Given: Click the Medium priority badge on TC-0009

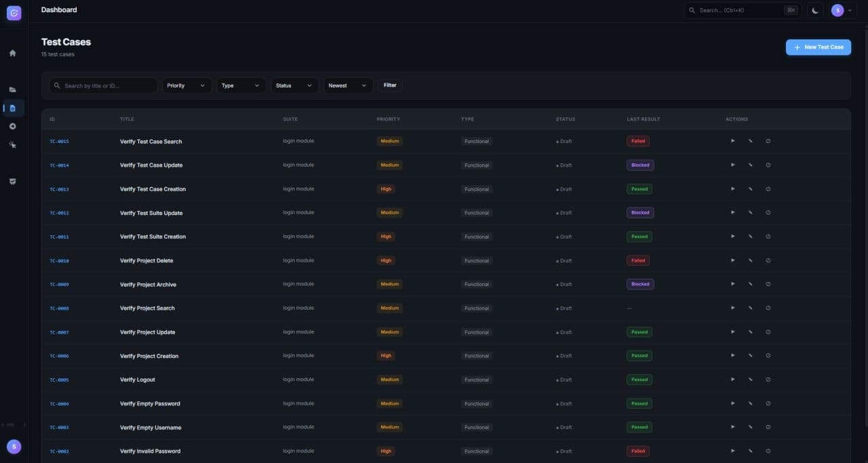Looking at the screenshot, I should click(x=390, y=284).
